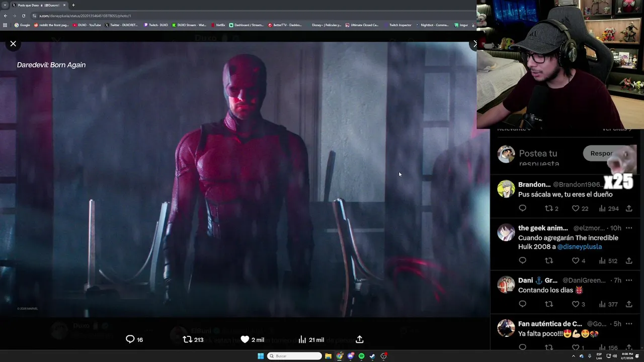Reply to Dani's comment
This screenshot has width=644, height=362.
522,304
